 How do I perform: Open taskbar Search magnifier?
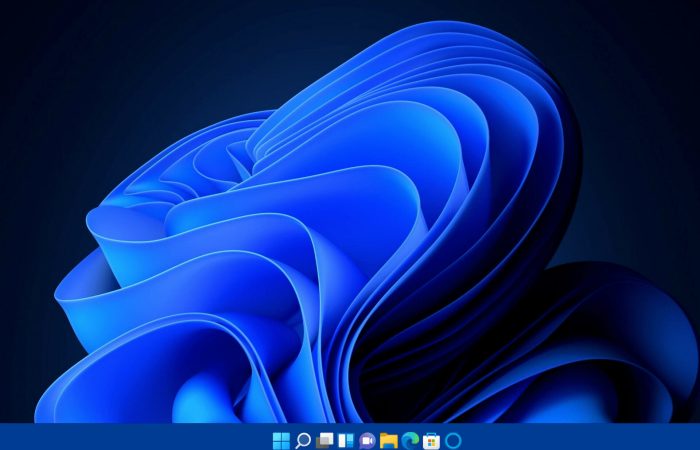(303, 441)
